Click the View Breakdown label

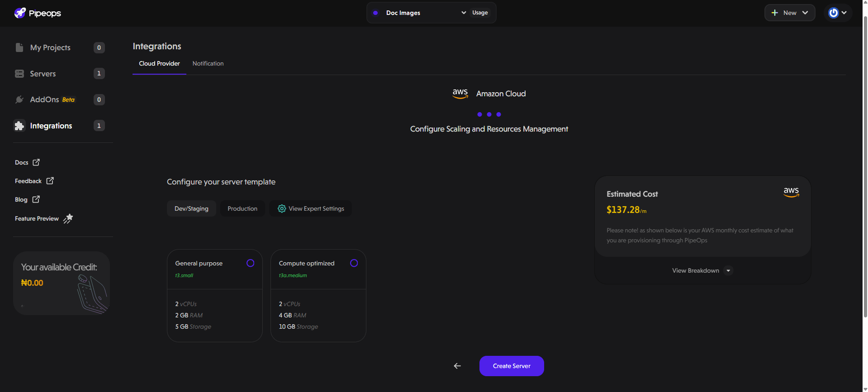coord(696,270)
